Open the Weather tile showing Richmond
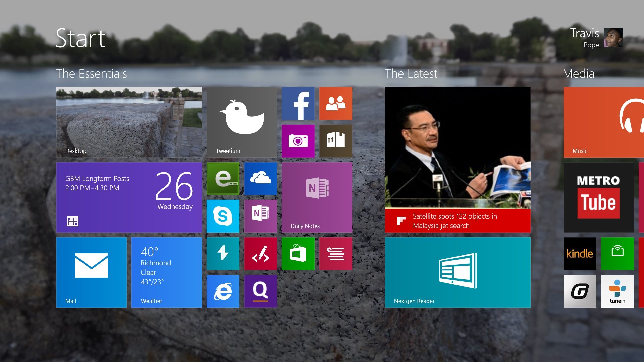Image resolution: width=644 pixels, height=362 pixels. 167,273
